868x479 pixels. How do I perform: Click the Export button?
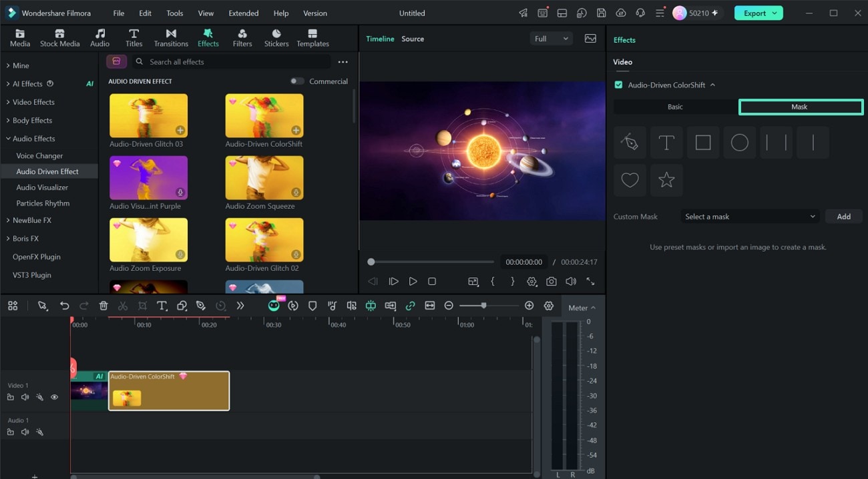point(758,13)
